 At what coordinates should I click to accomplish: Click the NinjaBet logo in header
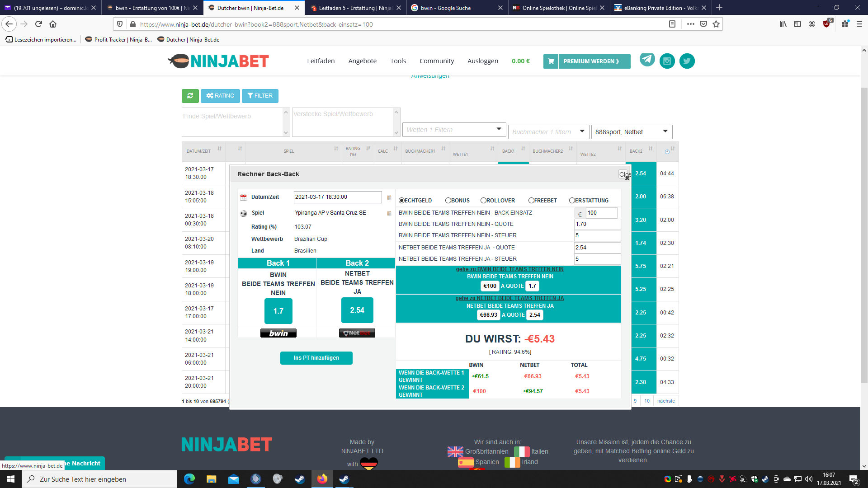click(218, 61)
